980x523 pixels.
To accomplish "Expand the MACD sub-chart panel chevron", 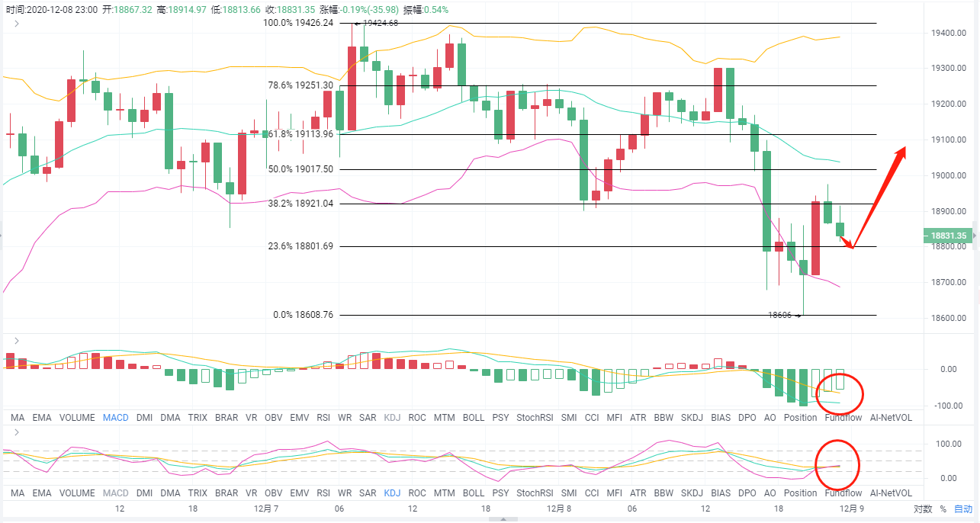I will 18,340.
